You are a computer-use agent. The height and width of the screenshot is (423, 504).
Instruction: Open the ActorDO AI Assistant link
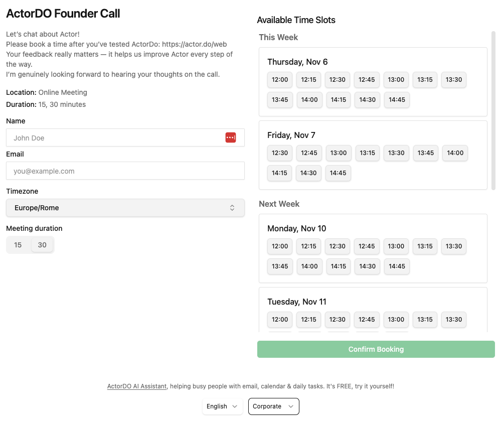click(137, 386)
